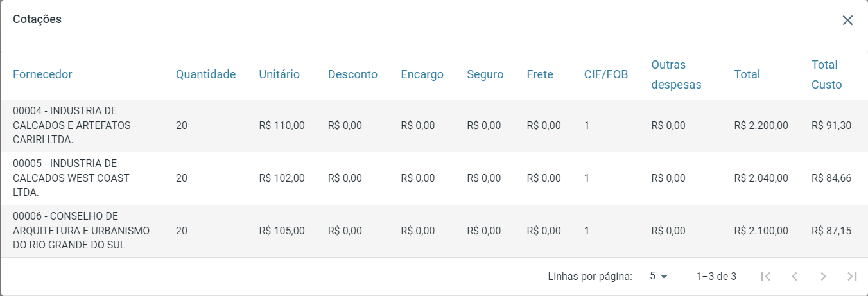Jump to last page of quotations
Viewport: 868px width, 296px height.
click(x=852, y=277)
